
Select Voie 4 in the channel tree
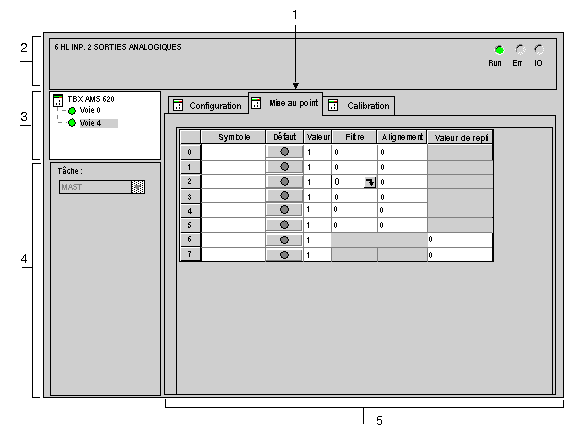click(x=90, y=123)
